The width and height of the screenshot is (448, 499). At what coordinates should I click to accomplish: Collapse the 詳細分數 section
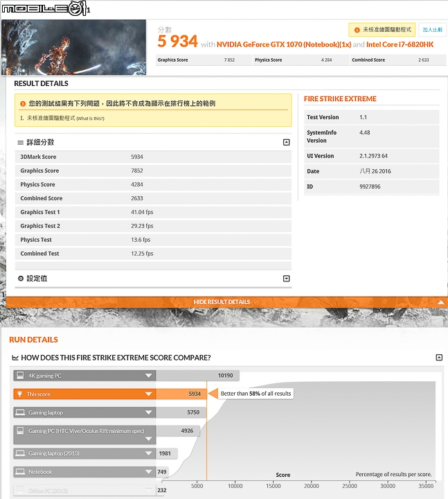(x=286, y=142)
